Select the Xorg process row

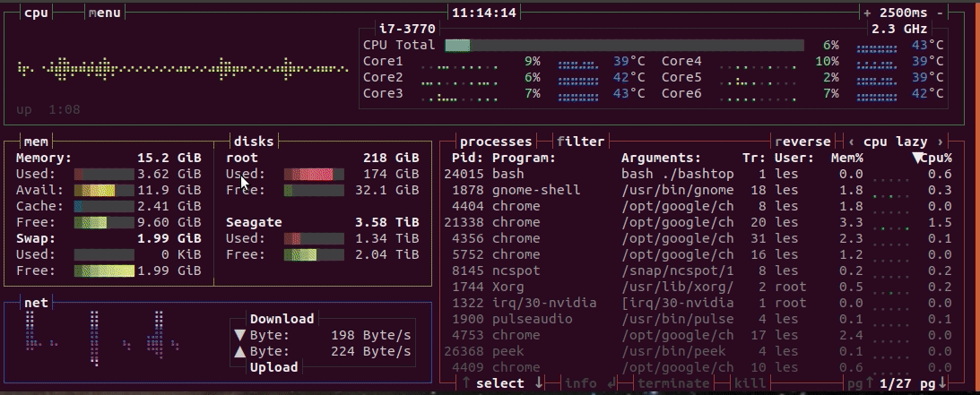(x=698, y=287)
